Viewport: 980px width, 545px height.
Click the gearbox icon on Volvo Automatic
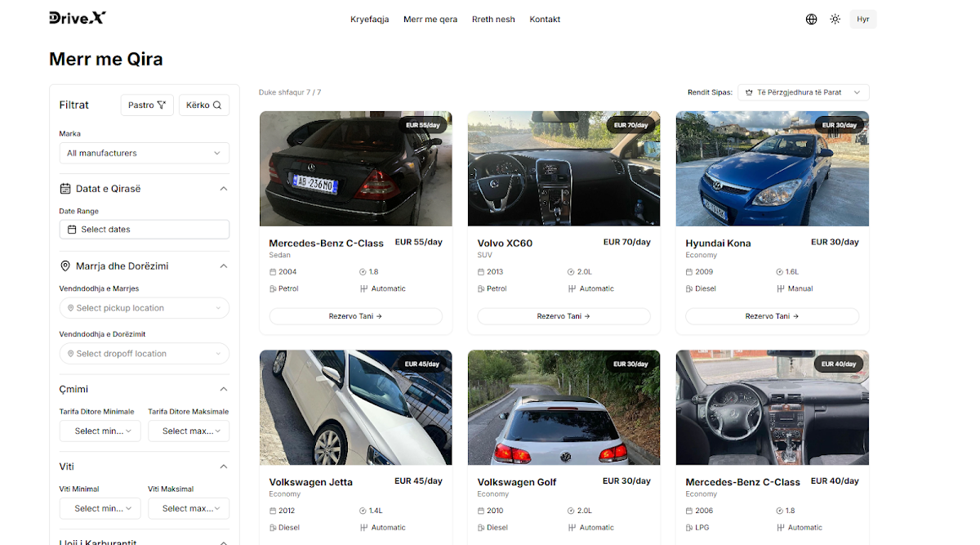pyautogui.click(x=572, y=288)
